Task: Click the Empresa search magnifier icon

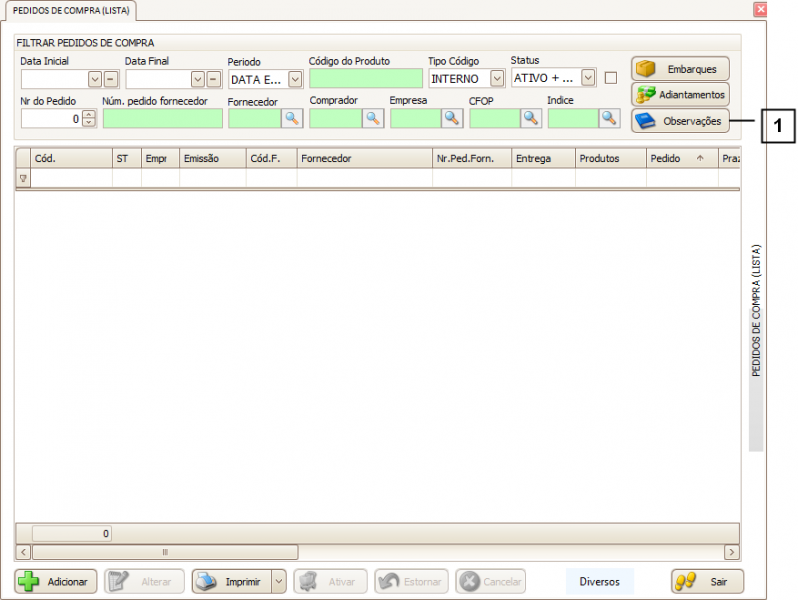Action: pos(452,118)
